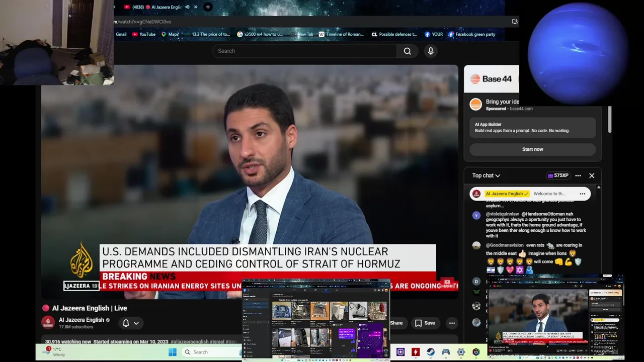Click the image search results overlay window
This screenshot has height=362, width=644.
coord(316,320)
